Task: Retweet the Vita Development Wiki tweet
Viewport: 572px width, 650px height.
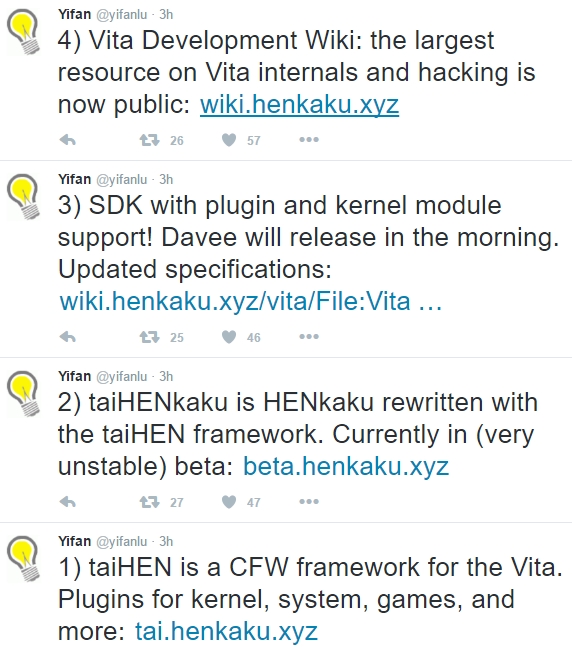Action: point(150,140)
